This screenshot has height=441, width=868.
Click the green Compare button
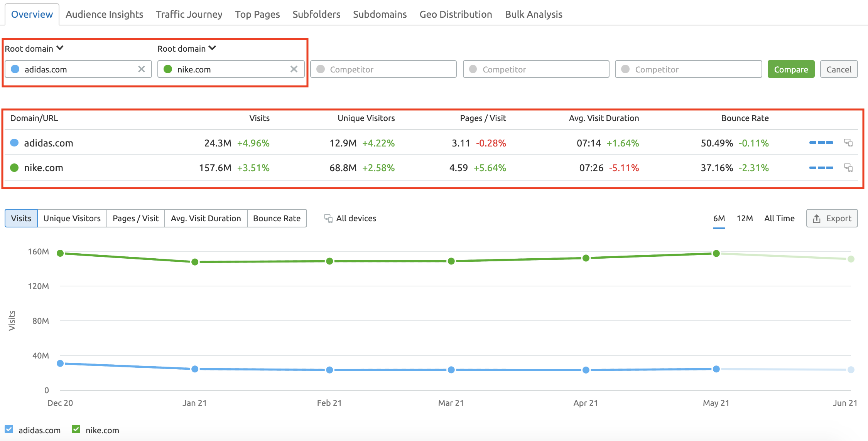791,69
